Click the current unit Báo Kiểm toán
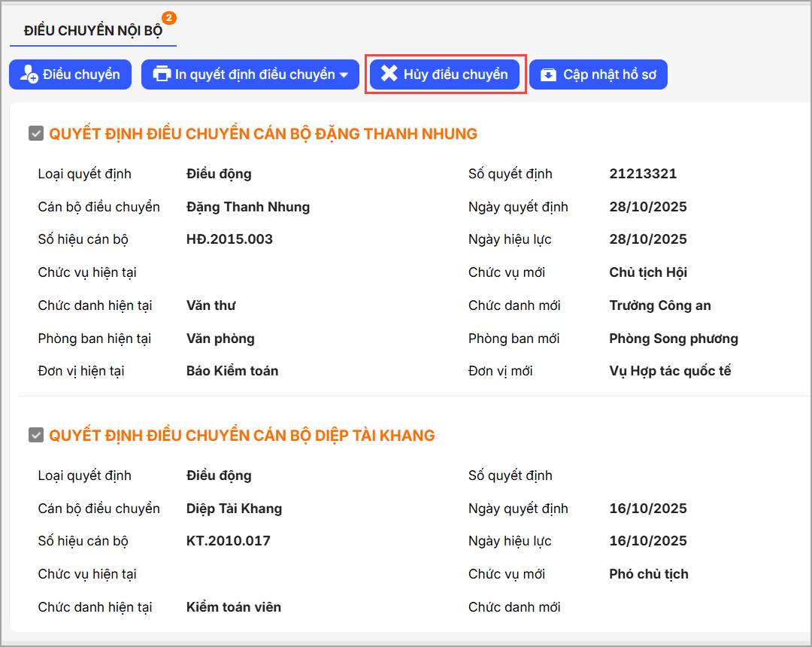This screenshot has height=647, width=812. 232,371
